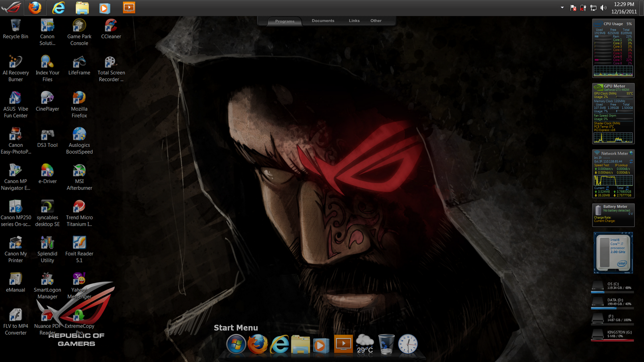This screenshot has height=362, width=644.
Task: Open the recycle bin in the dock
Action: tap(386, 344)
